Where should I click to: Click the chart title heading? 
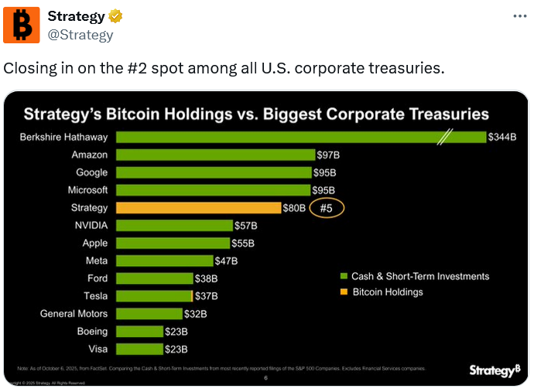tap(256, 114)
